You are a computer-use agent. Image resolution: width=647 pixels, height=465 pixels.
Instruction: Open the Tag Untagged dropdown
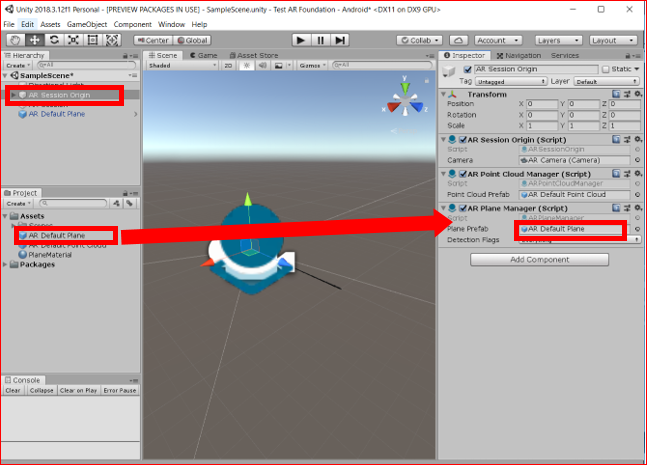(x=511, y=82)
